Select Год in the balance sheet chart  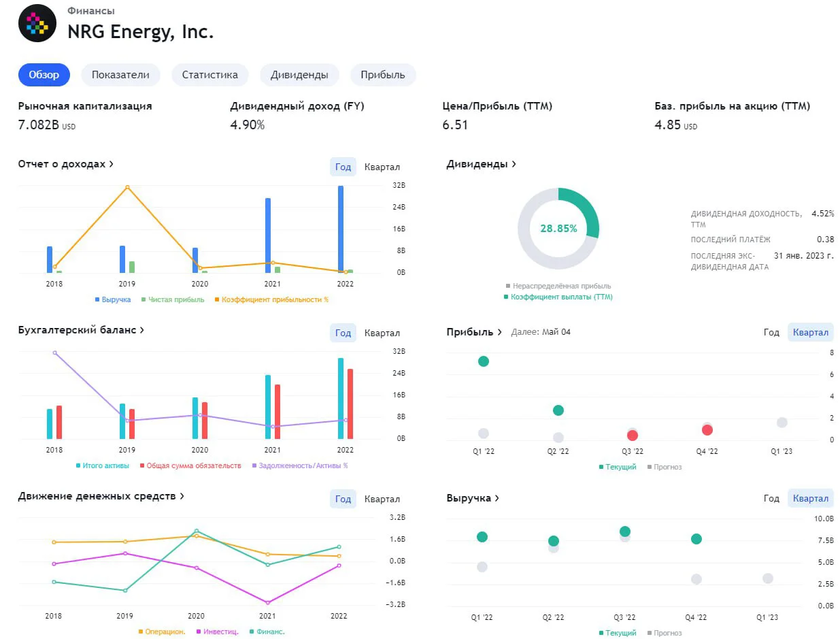click(x=343, y=333)
